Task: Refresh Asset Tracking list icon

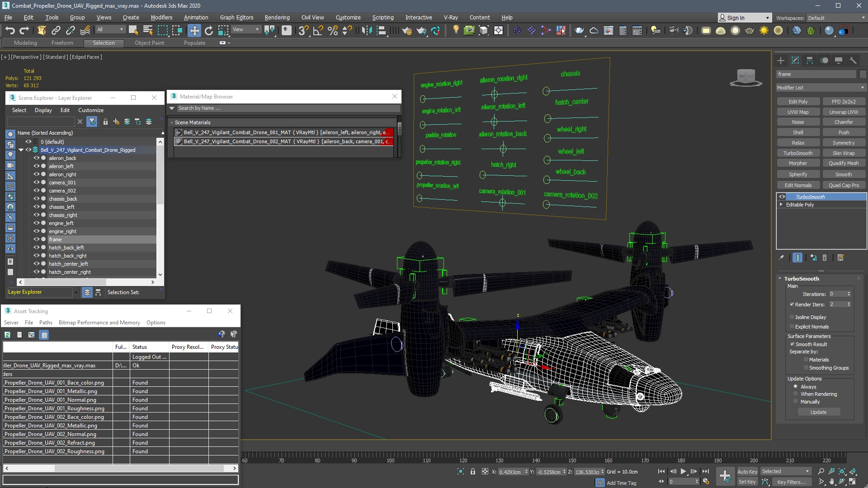Action: pyautogui.click(x=7, y=335)
